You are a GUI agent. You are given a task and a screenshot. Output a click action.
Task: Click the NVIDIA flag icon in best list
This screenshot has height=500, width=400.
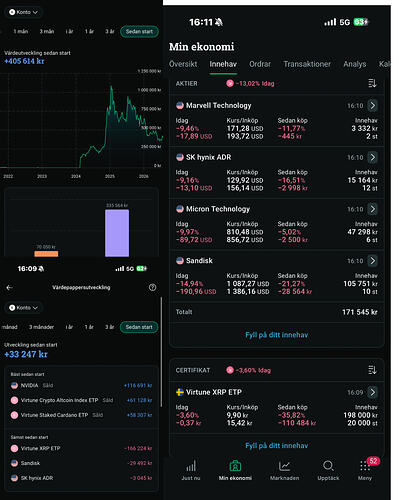click(14, 385)
